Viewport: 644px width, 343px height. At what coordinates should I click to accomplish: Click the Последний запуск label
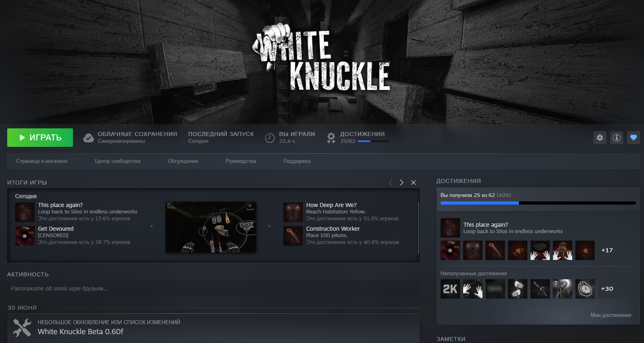tap(221, 134)
